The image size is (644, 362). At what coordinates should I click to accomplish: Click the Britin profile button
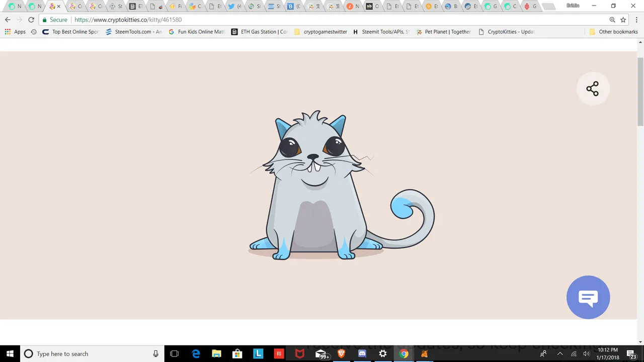(573, 6)
